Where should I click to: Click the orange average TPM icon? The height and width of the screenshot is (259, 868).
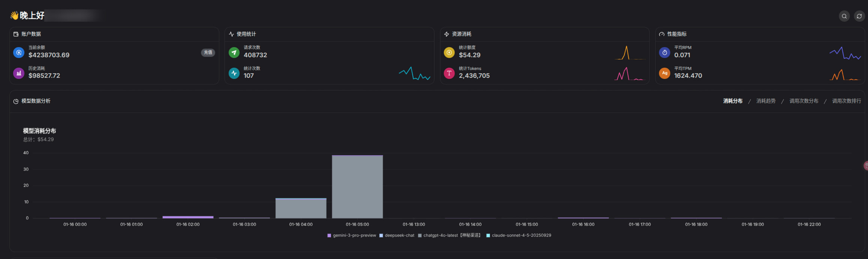664,73
